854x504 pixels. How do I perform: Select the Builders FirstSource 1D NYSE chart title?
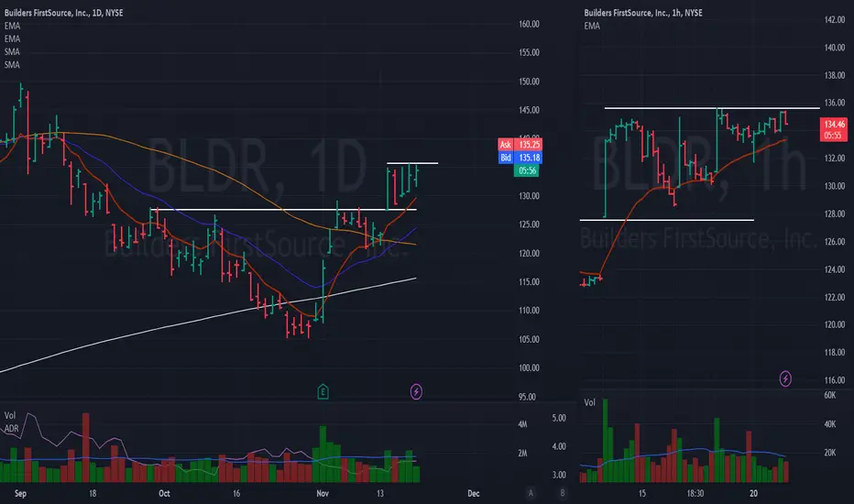pos(64,13)
